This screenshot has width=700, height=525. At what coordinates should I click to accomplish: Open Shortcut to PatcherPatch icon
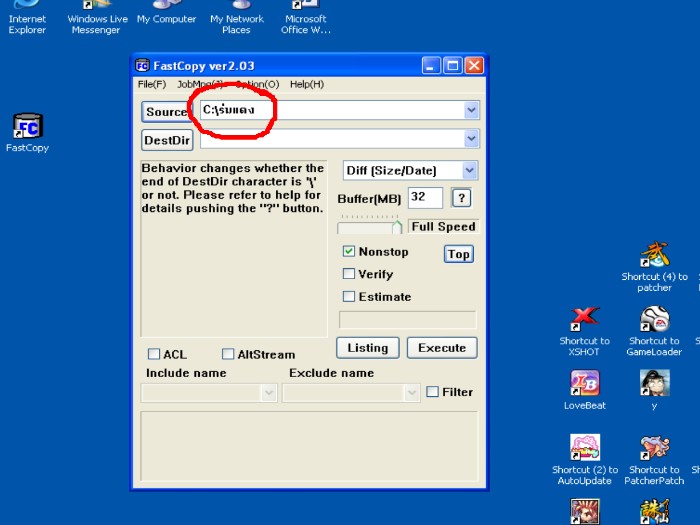654,460
